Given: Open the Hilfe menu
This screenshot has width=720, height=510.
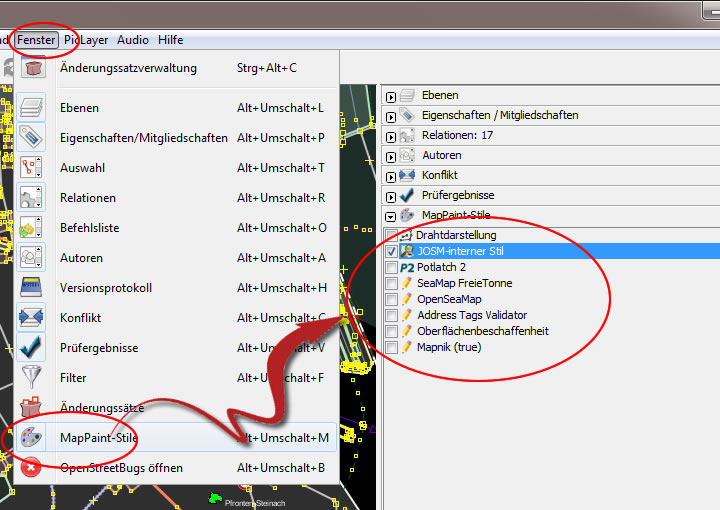Looking at the screenshot, I should [170, 40].
